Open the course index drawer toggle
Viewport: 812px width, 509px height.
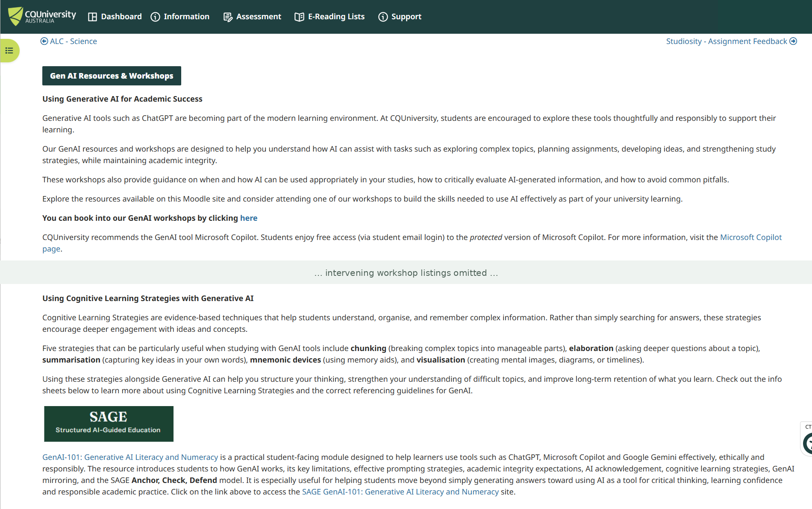pos(9,50)
